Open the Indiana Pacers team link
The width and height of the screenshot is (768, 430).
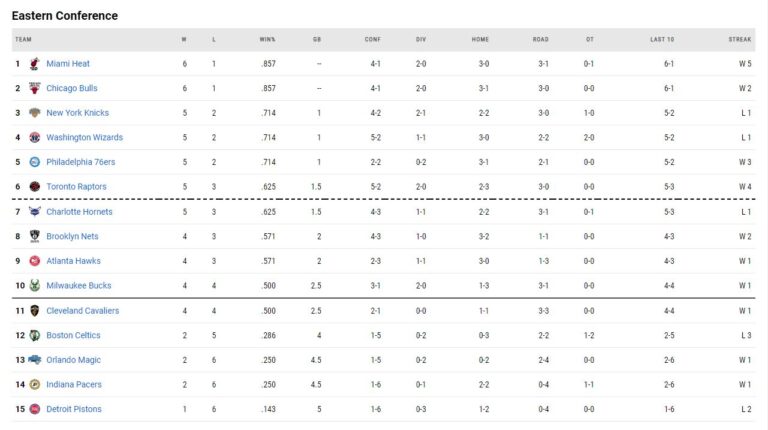[74, 385]
